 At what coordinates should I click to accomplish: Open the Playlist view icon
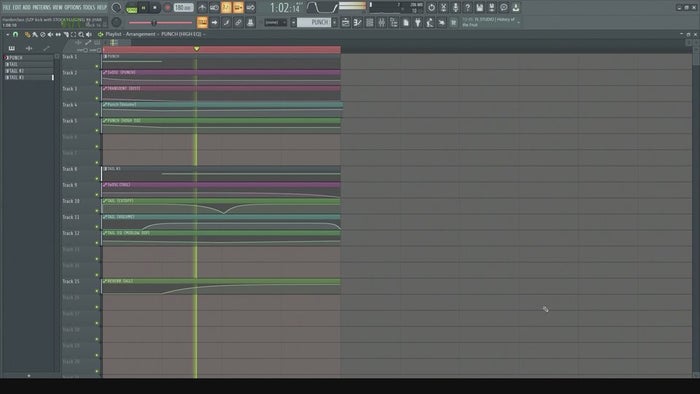(346, 22)
